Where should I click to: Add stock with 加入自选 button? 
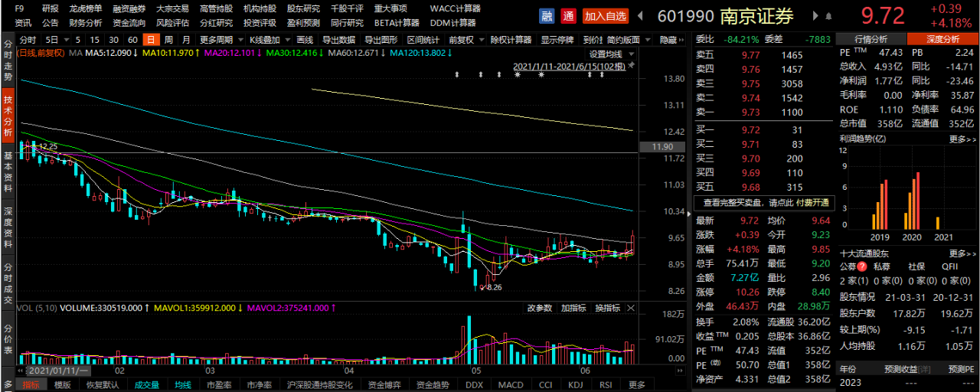[606, 15]
